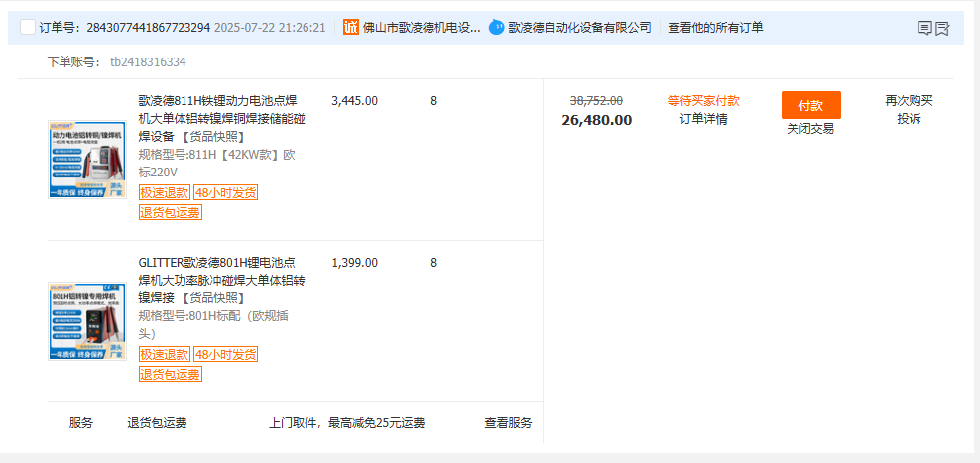This screenshot has height=463, width=980.
Task: Click 等待买家付款 status text
Action: click(703, 100)
